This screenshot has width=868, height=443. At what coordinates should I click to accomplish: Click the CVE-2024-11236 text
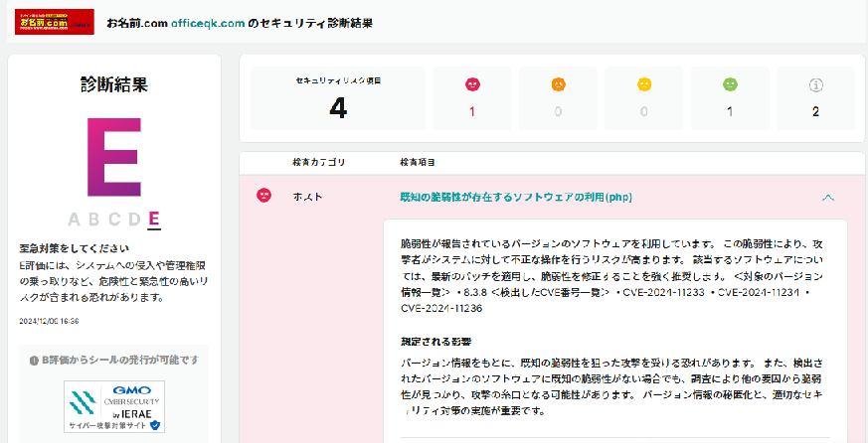[441, 308]
